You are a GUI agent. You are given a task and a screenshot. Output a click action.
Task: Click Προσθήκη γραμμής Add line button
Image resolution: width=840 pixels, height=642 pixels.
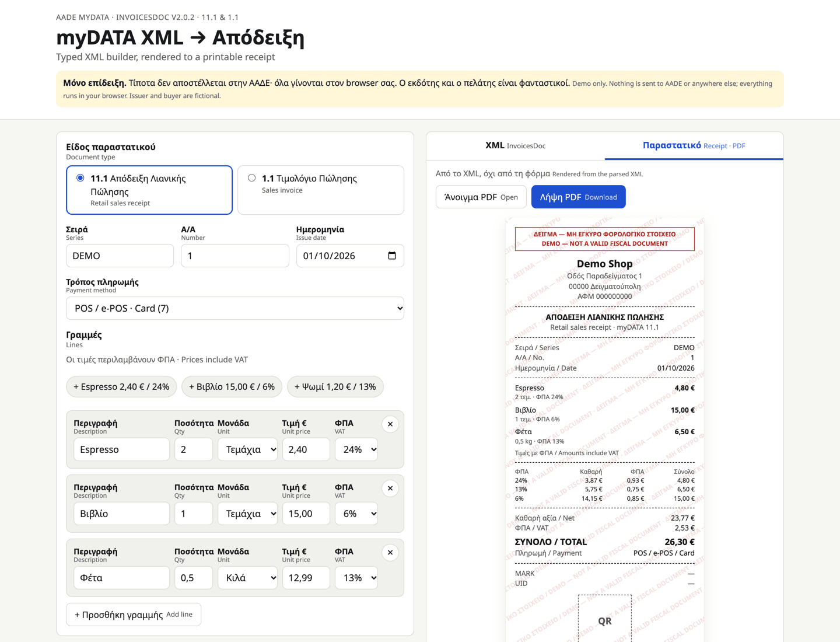pyautogui.click(x=134, y=615)
